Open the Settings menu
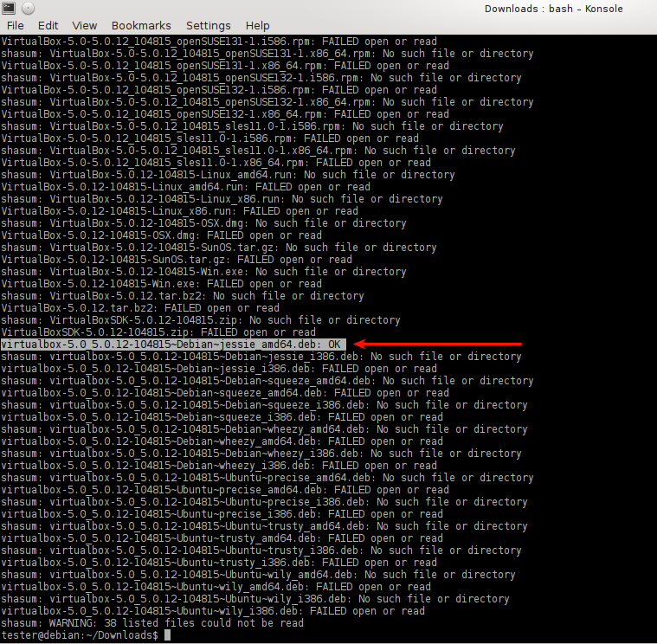657x644 pixels. tap(208, 26)
